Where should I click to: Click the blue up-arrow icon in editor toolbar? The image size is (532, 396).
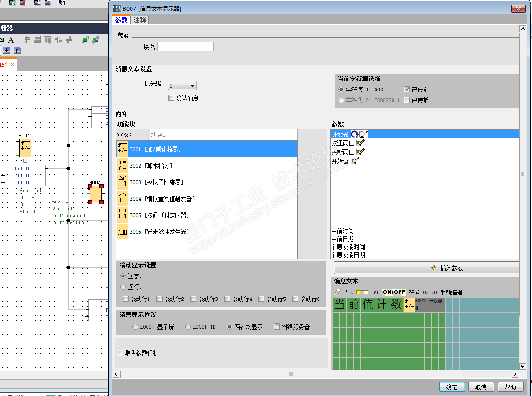pyautogui.click(x=17, y=50)
